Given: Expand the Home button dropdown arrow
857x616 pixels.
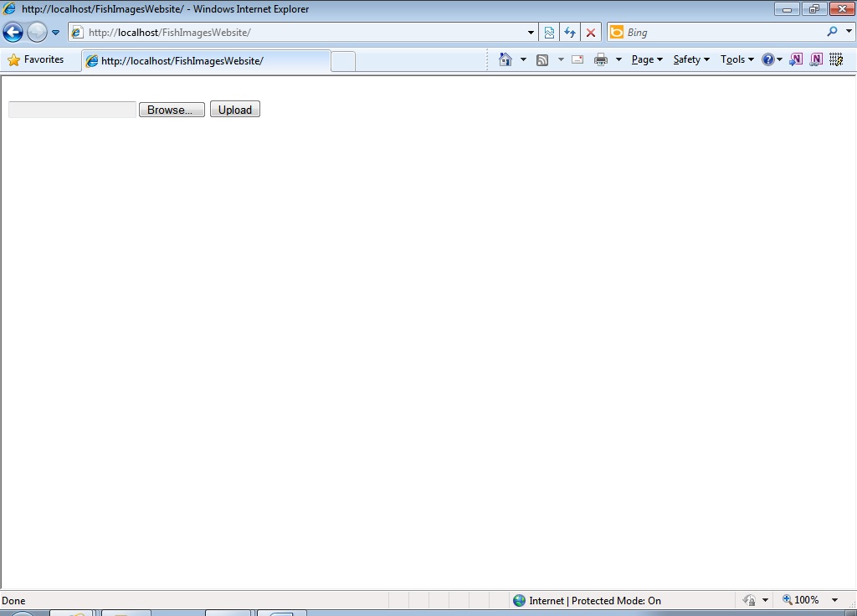Looking at the screenshot, I should (523, 59).
